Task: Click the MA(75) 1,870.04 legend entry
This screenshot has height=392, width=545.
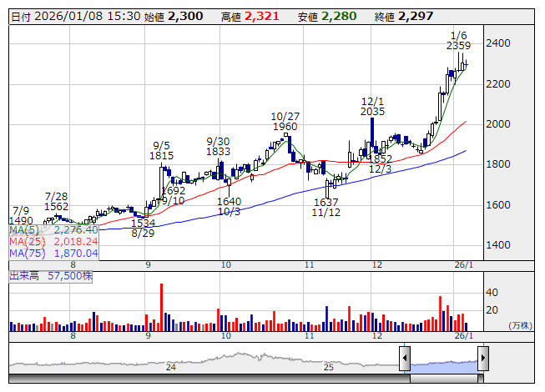Action: pos(54,254)
